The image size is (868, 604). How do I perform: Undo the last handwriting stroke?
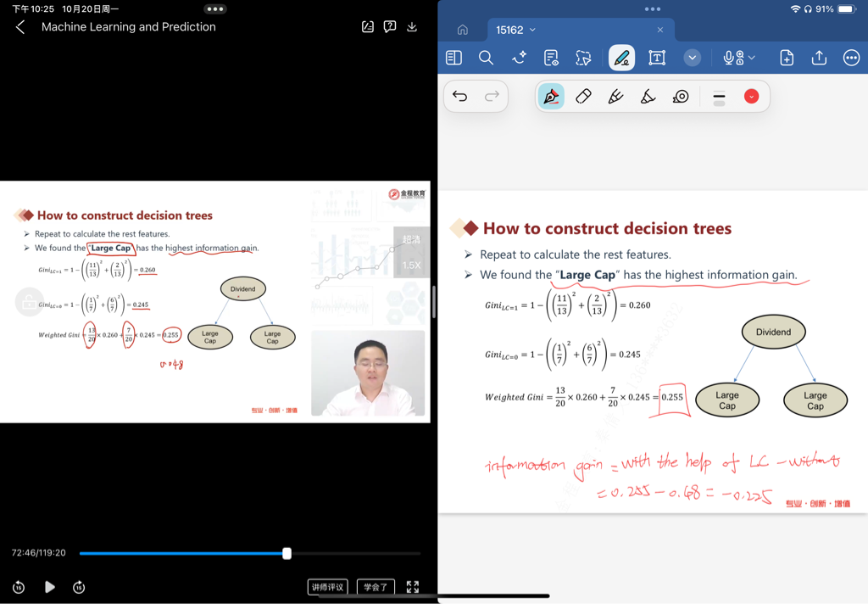pyautogui.click(x=460, y=97)
